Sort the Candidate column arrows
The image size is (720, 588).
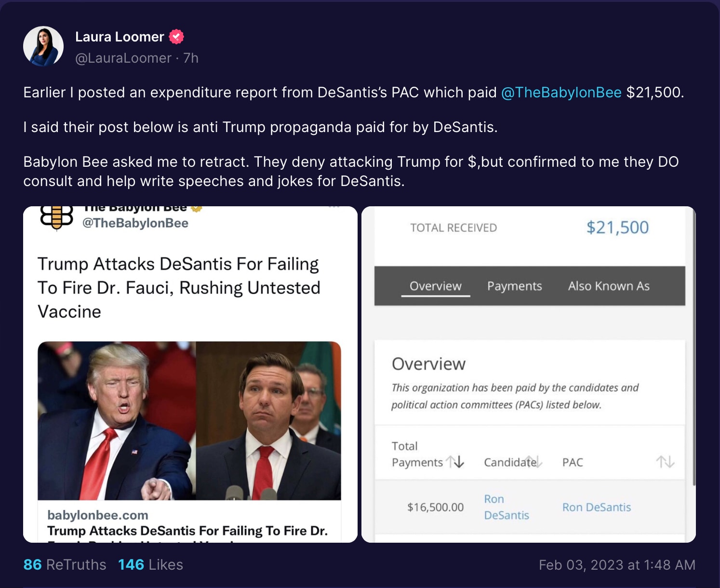(533, 462)
